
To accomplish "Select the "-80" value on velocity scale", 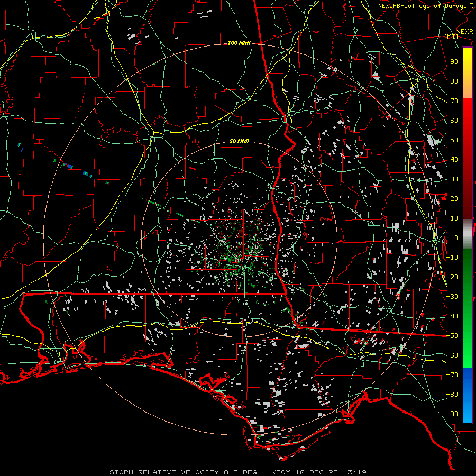I will (452, 395).
